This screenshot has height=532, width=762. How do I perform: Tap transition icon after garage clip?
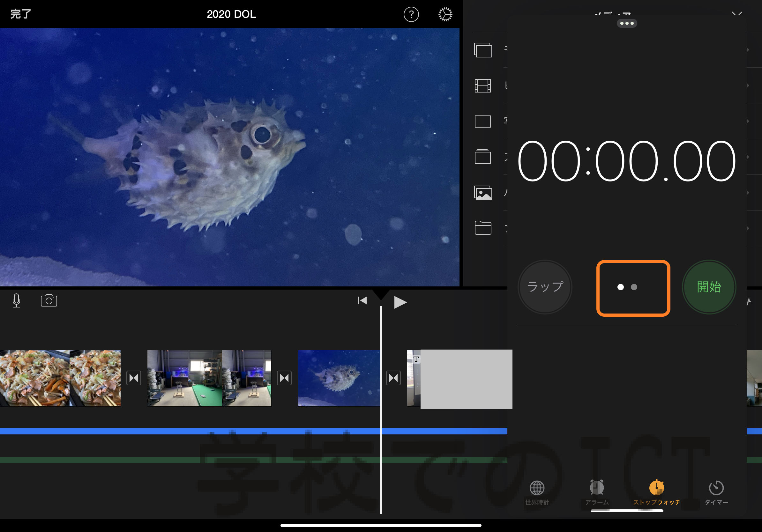[x=284, y=378]
